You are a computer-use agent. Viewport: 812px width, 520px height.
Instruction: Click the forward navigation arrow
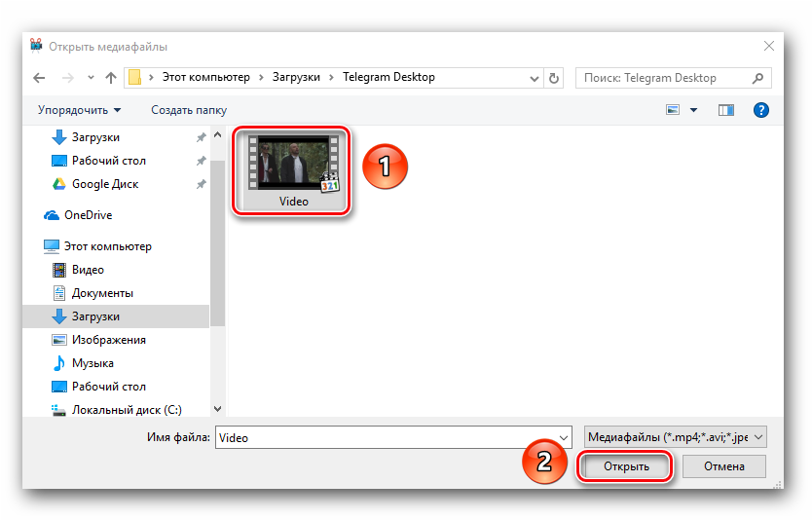(x=68, y=78)
